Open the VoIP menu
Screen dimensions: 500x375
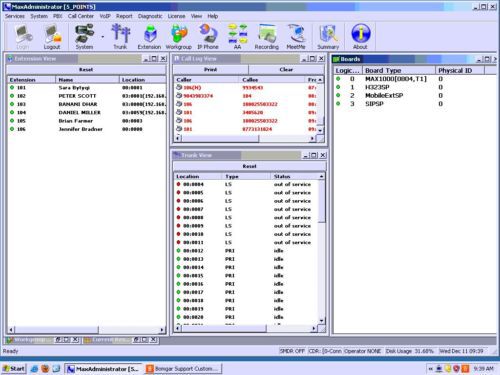point(105,16)
